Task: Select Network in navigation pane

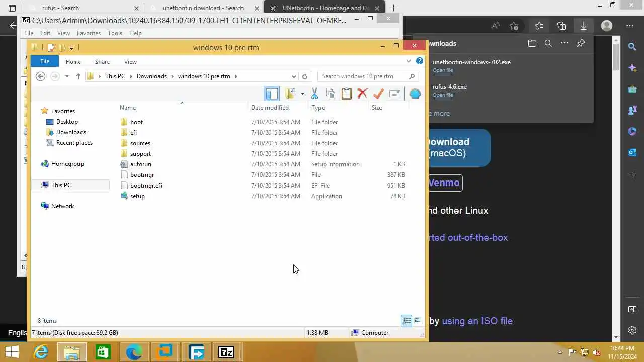Action: point(62,206)
